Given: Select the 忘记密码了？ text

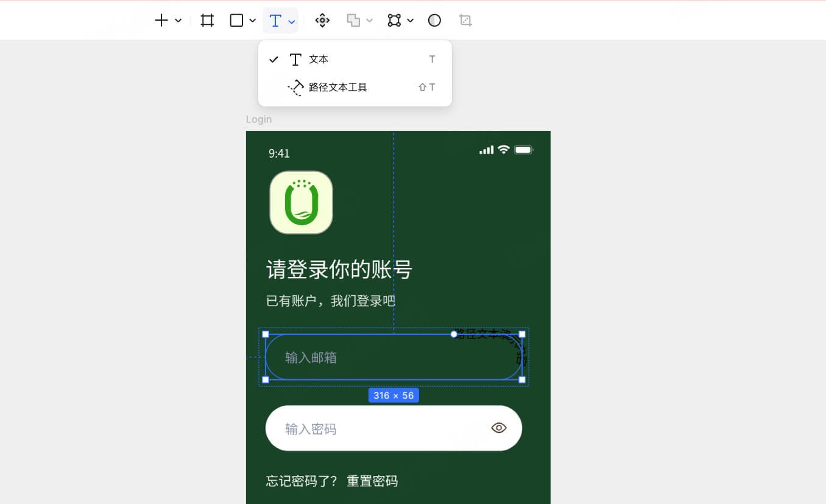Looking at the screenshot, I should pos(302,481).
